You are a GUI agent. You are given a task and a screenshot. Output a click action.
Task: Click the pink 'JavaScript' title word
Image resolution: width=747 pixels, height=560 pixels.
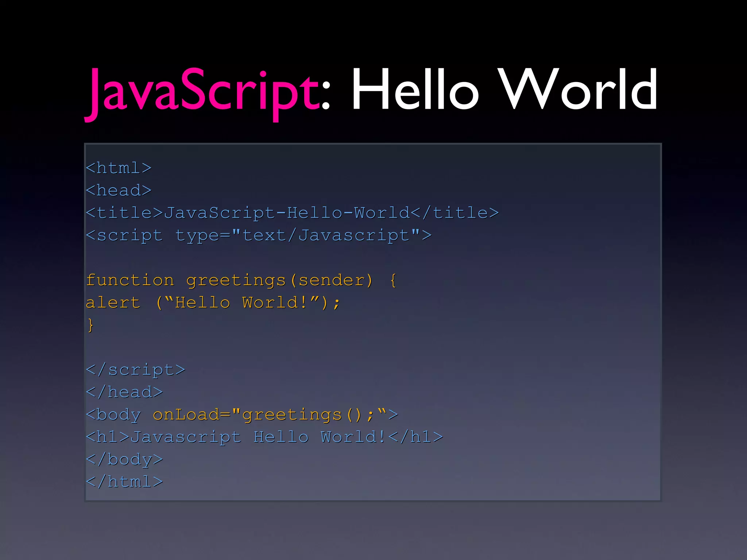[x=202, y=94]
